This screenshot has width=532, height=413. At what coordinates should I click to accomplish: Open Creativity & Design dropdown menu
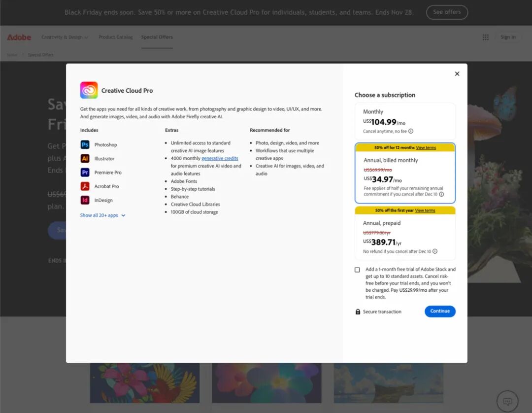coord(65,37)
